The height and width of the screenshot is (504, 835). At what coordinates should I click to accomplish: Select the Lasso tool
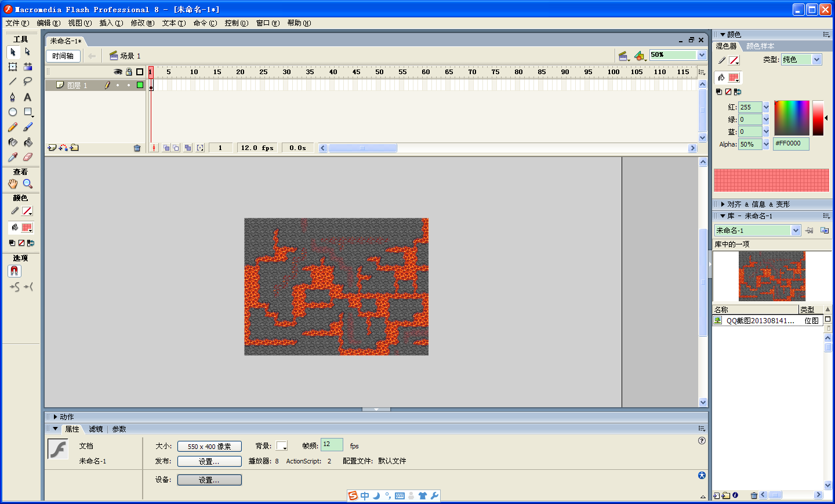pyautogui.click(x=27, y=82)
